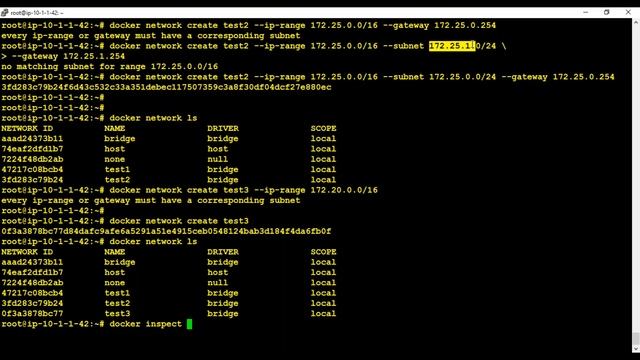The image size is (640, 360).
Task: Click 47217c08bcb4 in listing that includes test3
Action: 32,293
